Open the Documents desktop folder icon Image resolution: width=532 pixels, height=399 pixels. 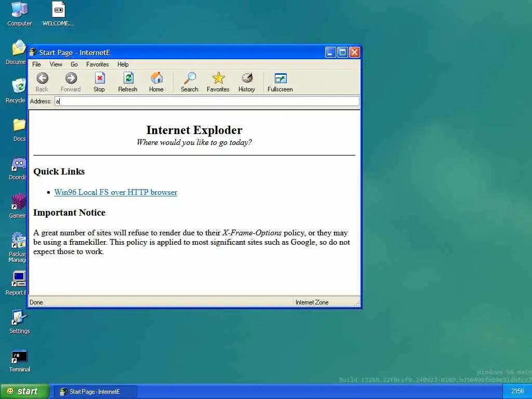(19, 48)
